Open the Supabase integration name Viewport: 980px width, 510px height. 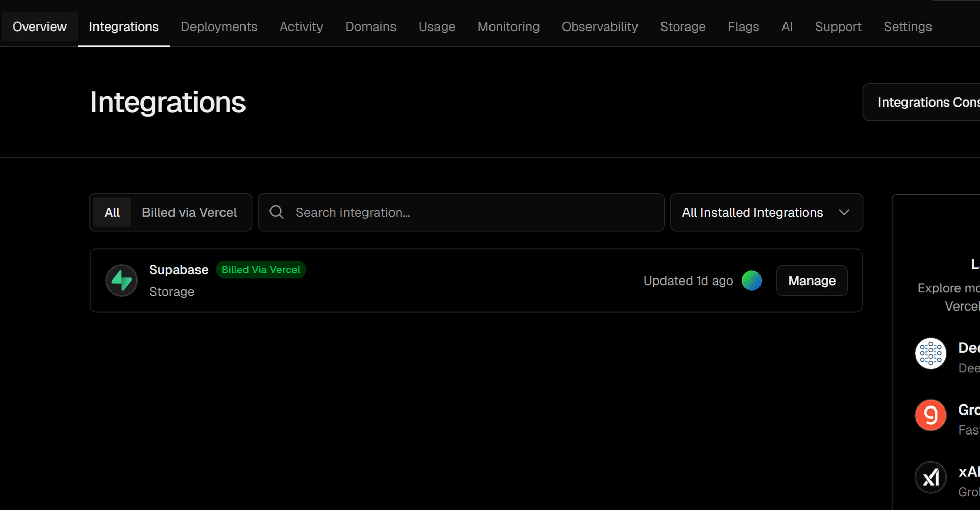tap(179, 270)
